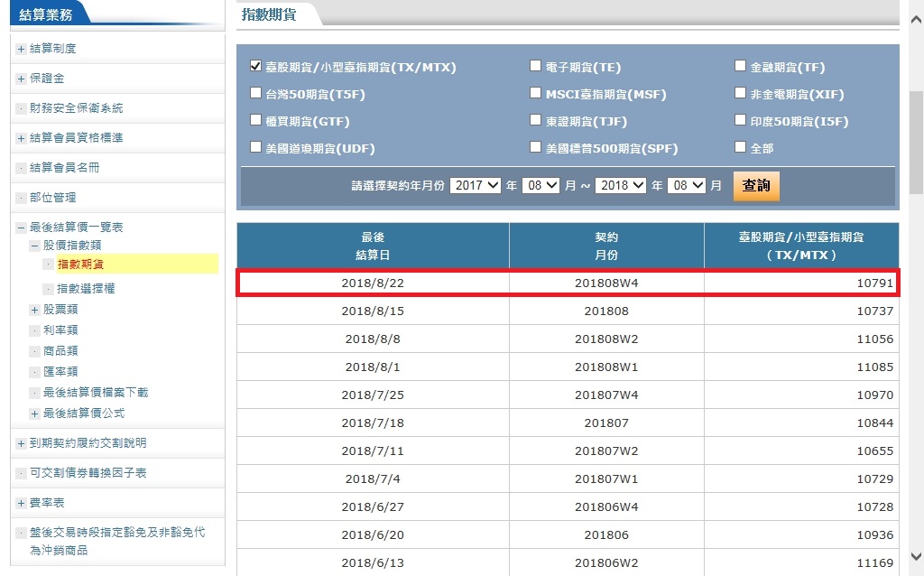Expand the 保證金 plus icon
The width and height of the screenshot is (924, 576).
pos(22,79)
